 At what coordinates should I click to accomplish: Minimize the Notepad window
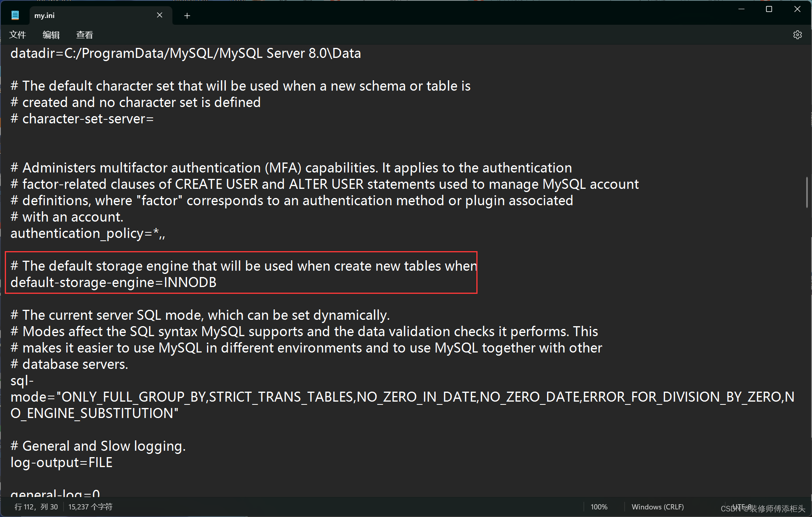[741, 9]
